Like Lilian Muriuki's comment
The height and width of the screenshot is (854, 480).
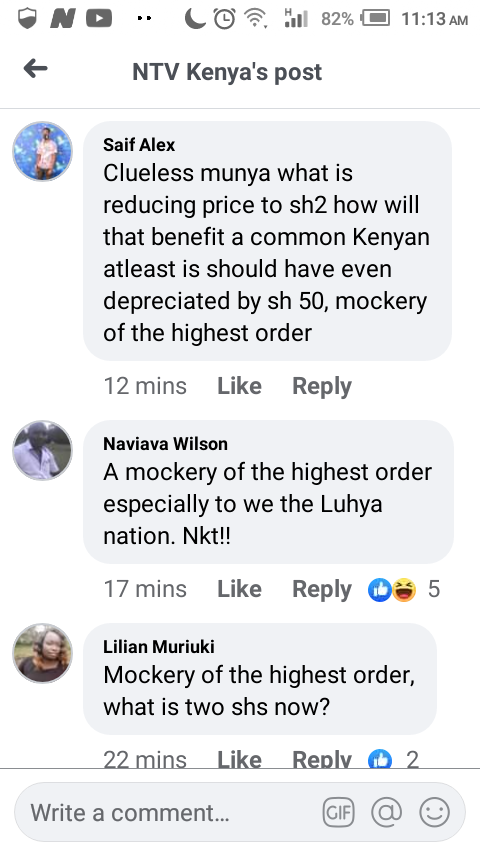point(239,759)
